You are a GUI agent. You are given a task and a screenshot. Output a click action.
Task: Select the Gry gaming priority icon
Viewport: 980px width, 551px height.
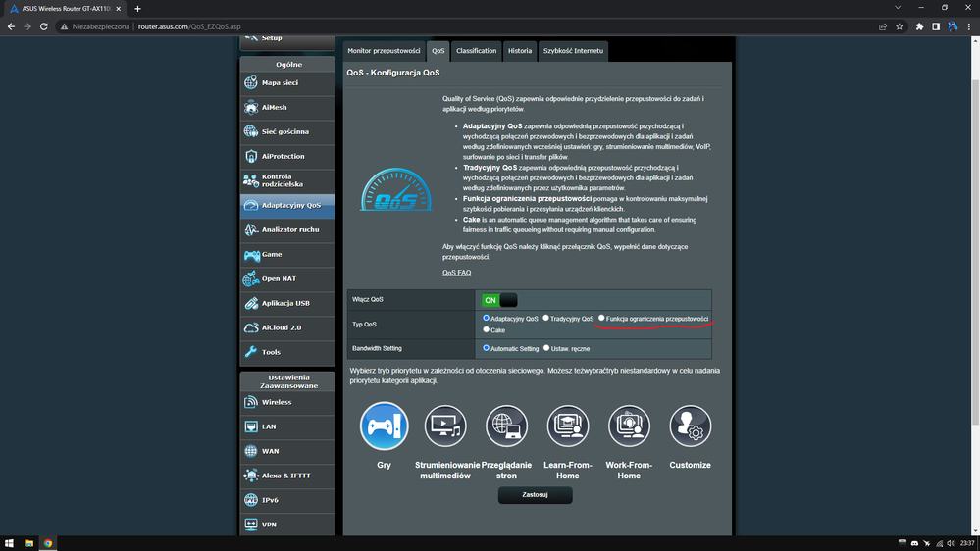[x=384, y=426]
